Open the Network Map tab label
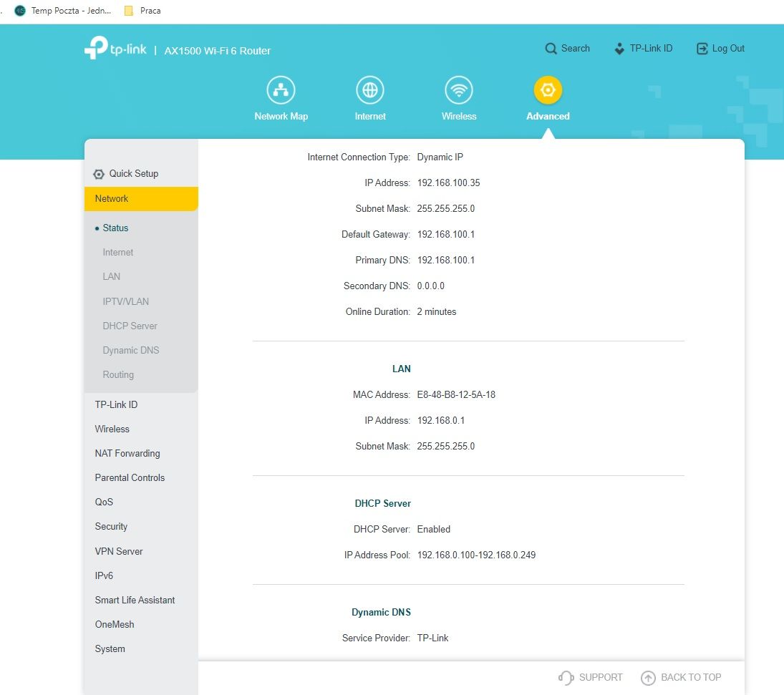 pyautogui.click(x=281, y=116)
